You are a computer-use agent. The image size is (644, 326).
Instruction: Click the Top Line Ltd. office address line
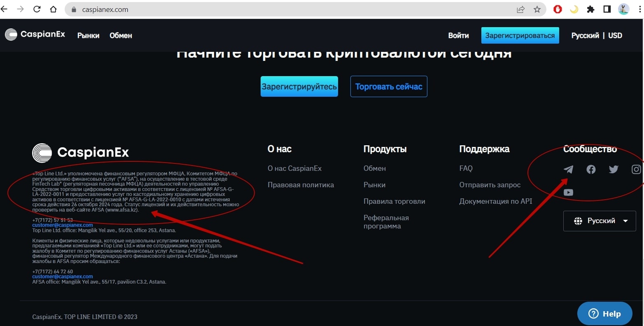104,231
